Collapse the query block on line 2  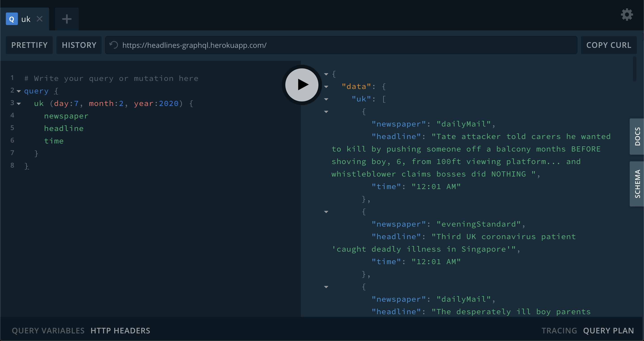[x=19, y=91]
